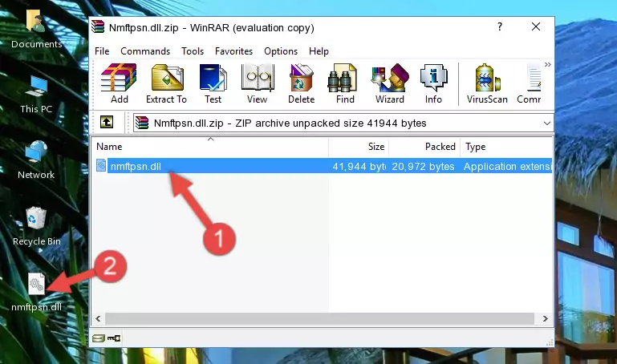Select the Recycle Bin desktop icon

click(x=37, y=226)
